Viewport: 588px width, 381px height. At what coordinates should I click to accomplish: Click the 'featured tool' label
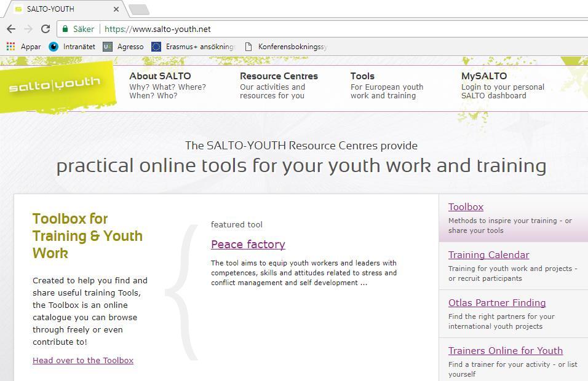(237, 224)
